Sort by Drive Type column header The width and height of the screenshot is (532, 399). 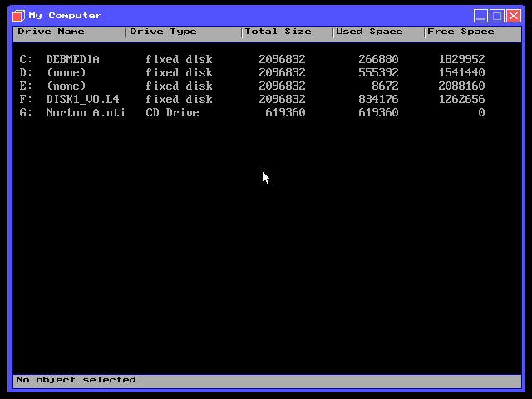click(x=183, y=33)
